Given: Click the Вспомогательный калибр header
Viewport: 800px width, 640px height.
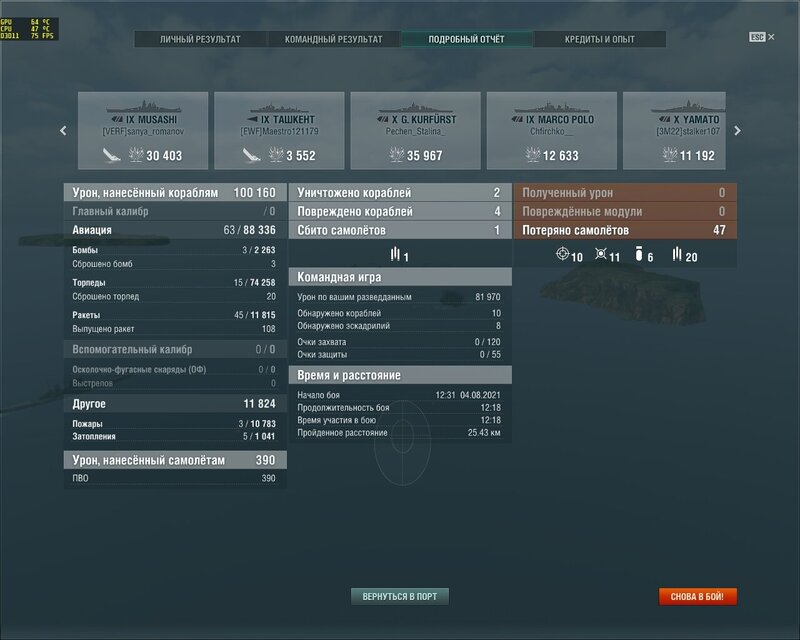Looking at the screenshot, I should (x=175, y=350).
